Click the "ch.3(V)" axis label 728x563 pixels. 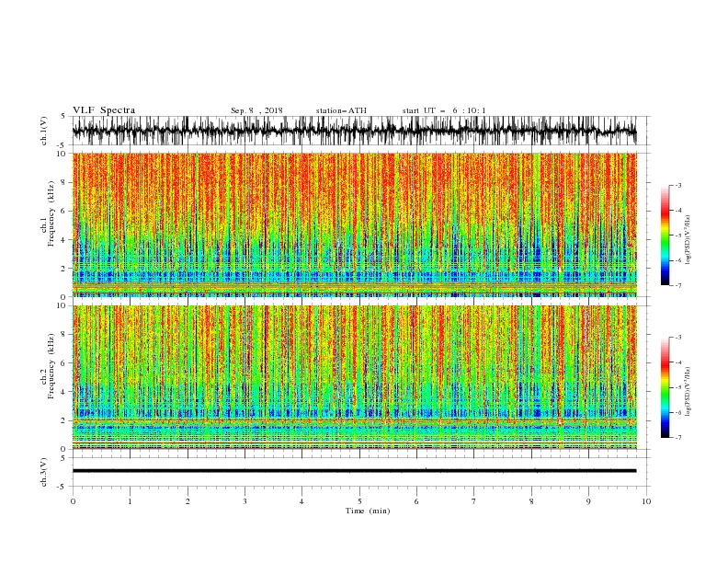[x=44, y=472]
